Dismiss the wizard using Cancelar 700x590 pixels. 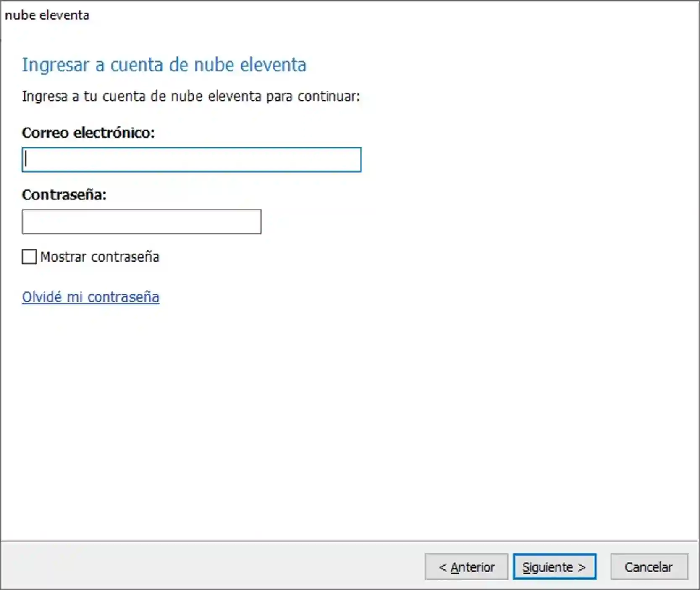[648, 566]
